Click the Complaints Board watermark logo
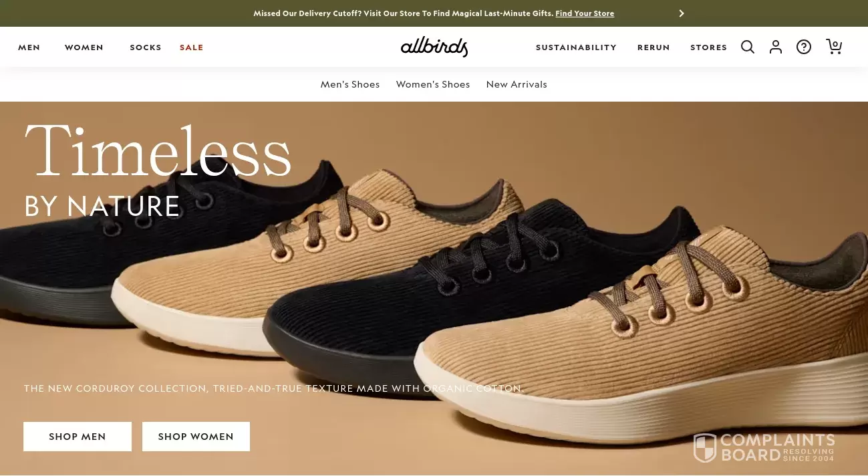This screenshot has width=868, height=476. click(x=764, y=447)
